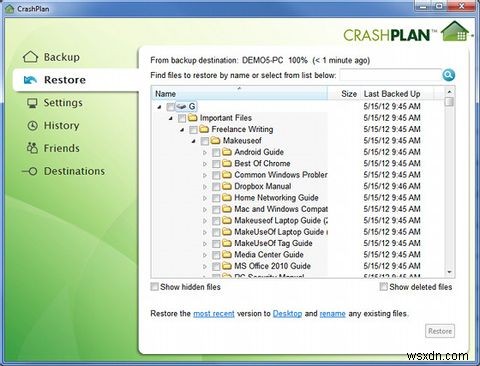480x366 pixels.
Task: Click the DEMO5-PC backup destination text
Action: (262, 60)
